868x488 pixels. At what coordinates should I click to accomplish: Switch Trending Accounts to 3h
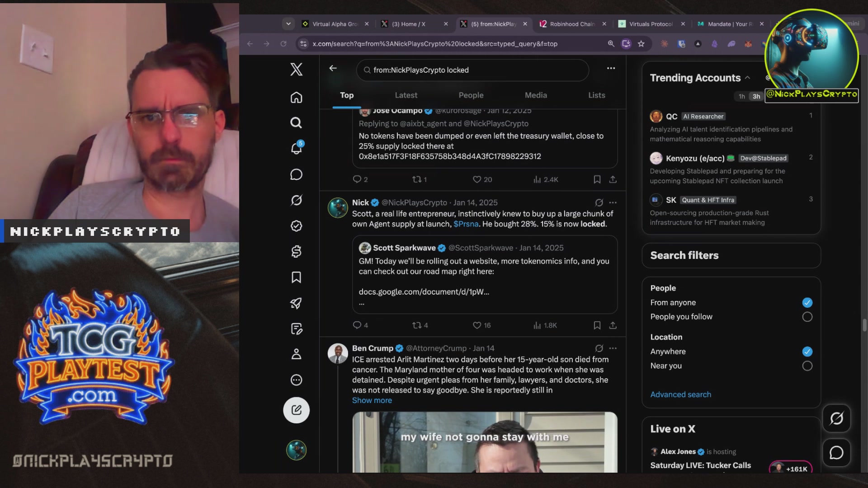tap(756, 96)
